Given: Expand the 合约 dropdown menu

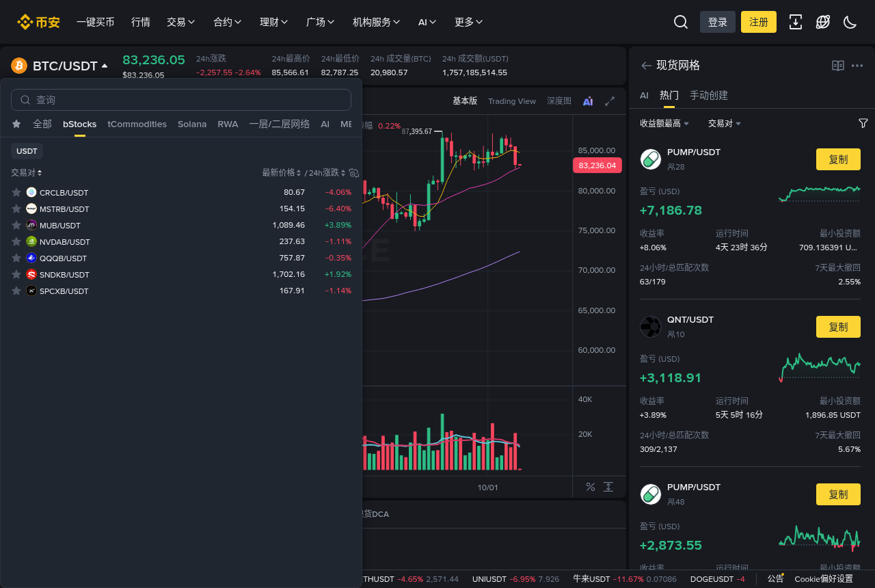Looking at the screenshot, I should (x=228, y=22).
